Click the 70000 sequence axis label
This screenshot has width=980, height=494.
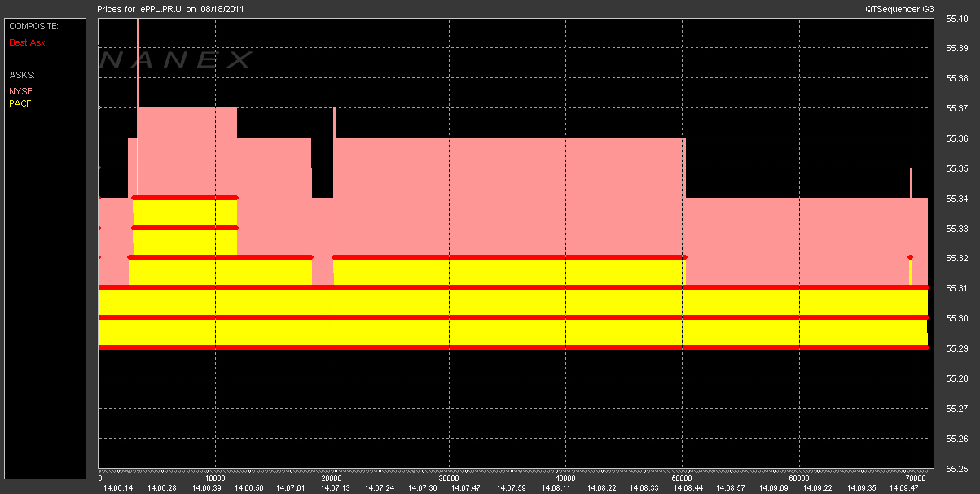coord(916,479)
